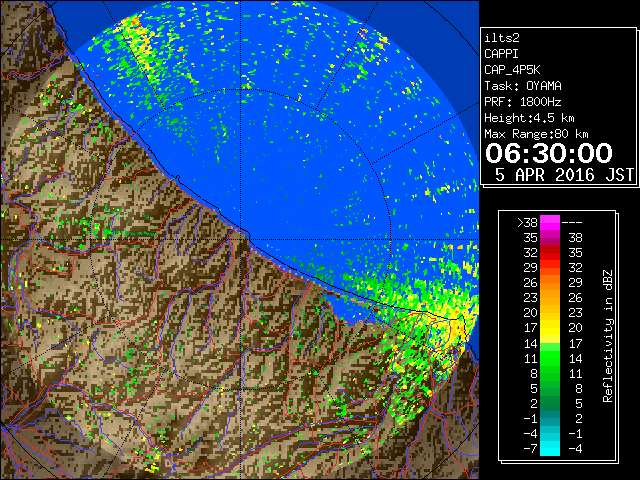Pick the dark green 2–5 dBZ swatch

click(550, 403)
